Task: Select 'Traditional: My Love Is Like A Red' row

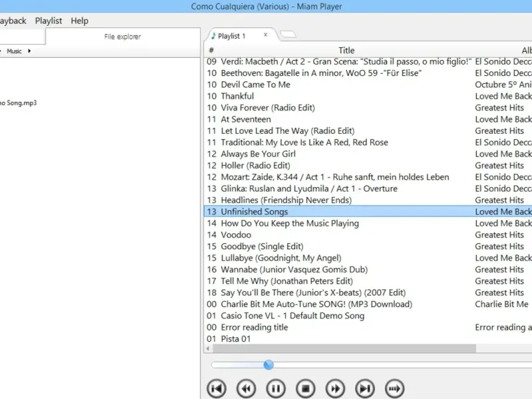Action: click(x=368, y=142)
